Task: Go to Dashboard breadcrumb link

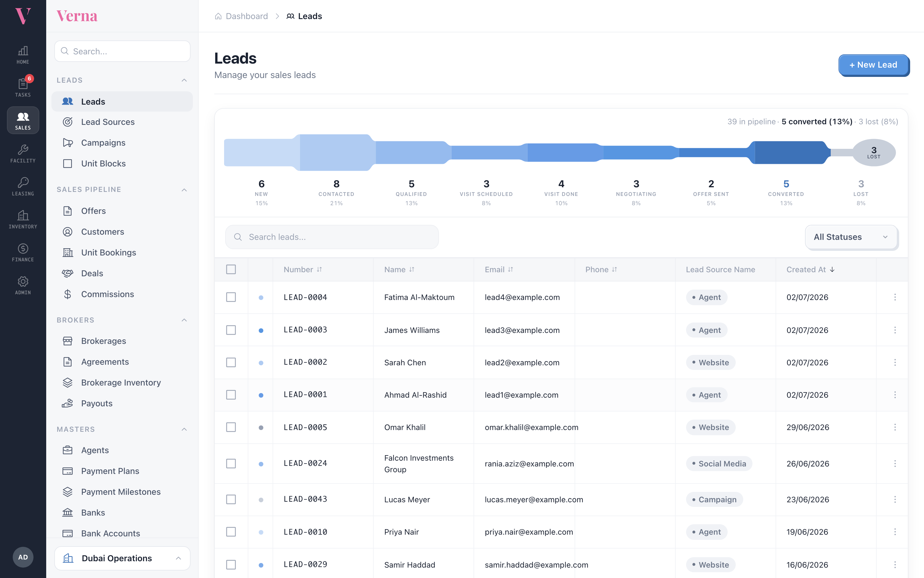Action: coord(241,16)
